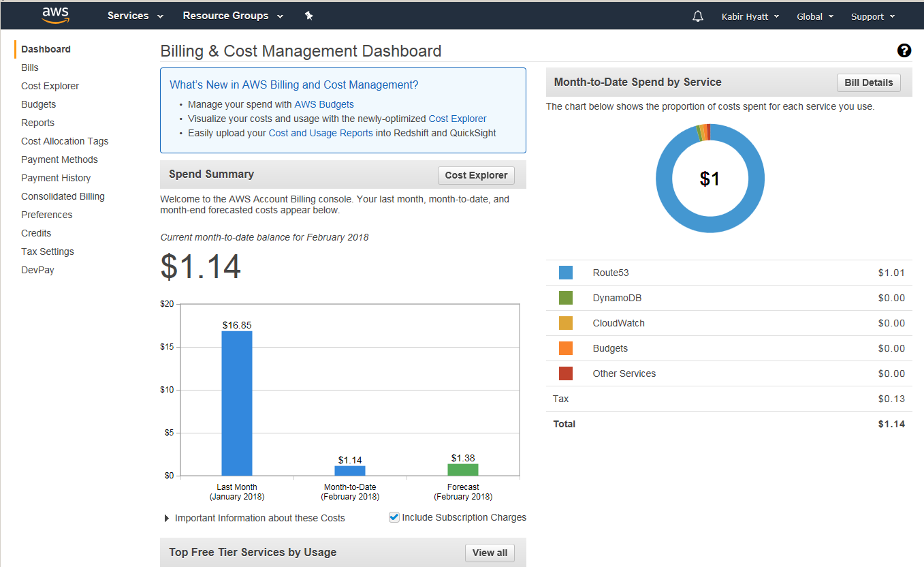Open Preferences in the sidebar
The image size is (924, 567).
(46, 215)
